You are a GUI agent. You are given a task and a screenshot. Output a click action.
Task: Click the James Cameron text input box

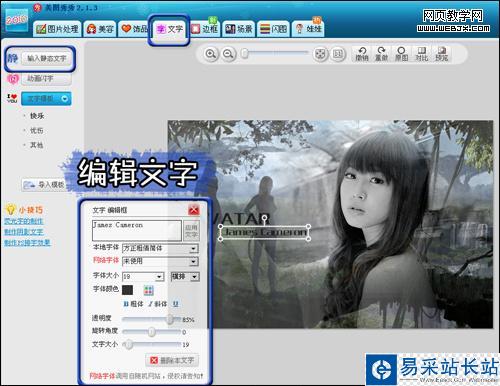coord(137,230)
